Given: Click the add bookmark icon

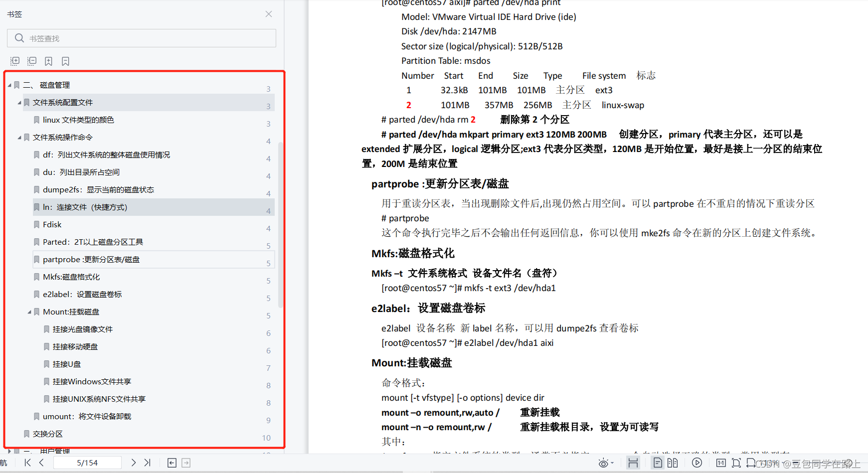Looking at the screenshot, I should point(48,61).
